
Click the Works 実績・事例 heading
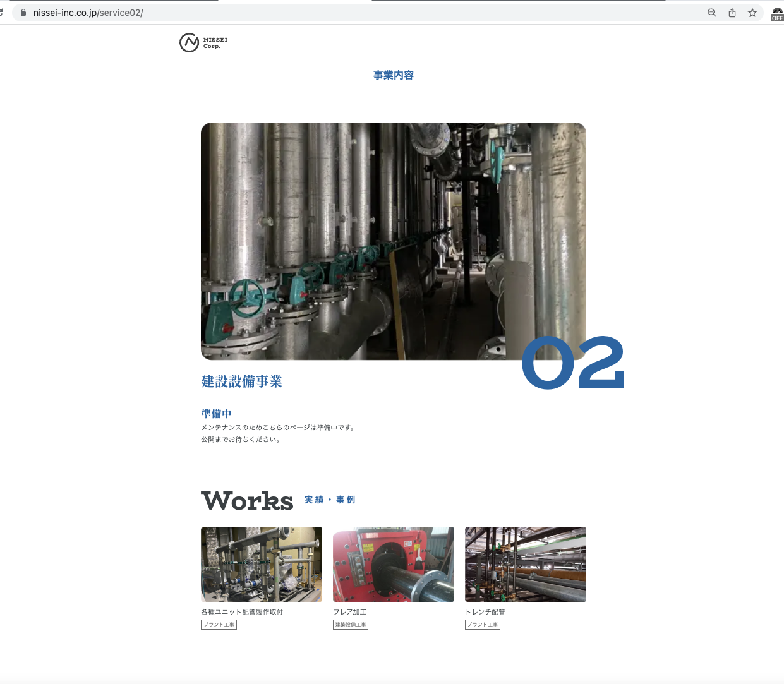click(279, 500)
